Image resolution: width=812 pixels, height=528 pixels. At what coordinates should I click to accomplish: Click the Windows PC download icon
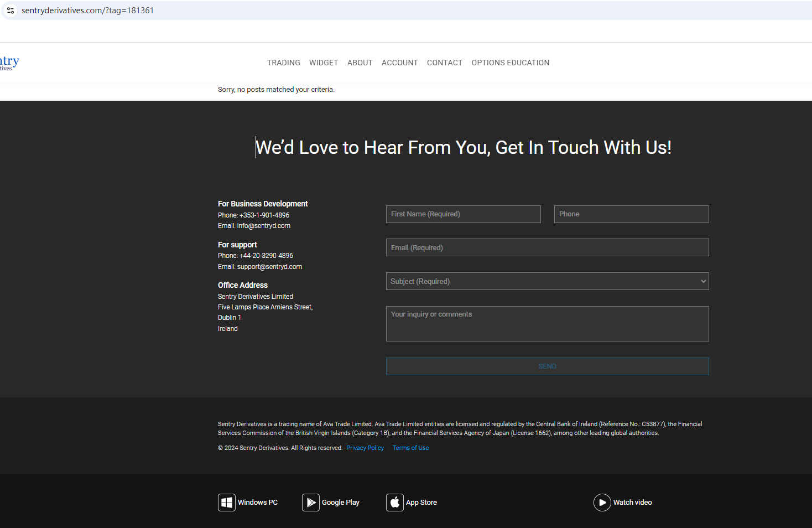(x=227, y=503)
